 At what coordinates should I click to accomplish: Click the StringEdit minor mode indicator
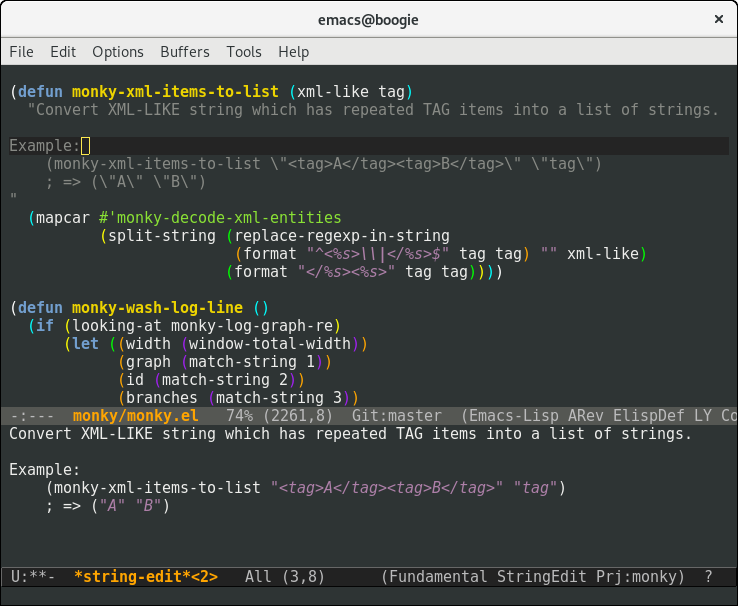(541, 577)
